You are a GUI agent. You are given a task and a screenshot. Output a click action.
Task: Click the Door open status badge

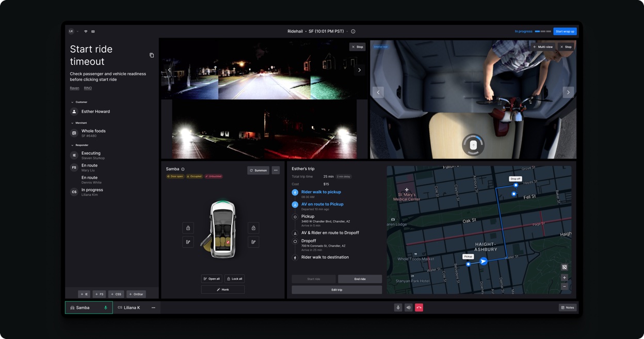[x=175, y=177]
